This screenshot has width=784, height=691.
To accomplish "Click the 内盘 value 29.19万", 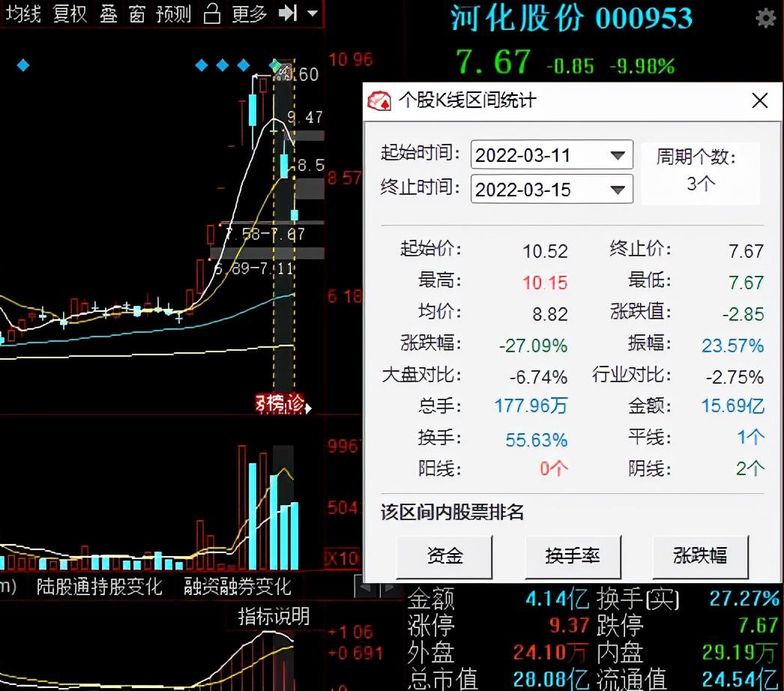I will click(740, 652).
